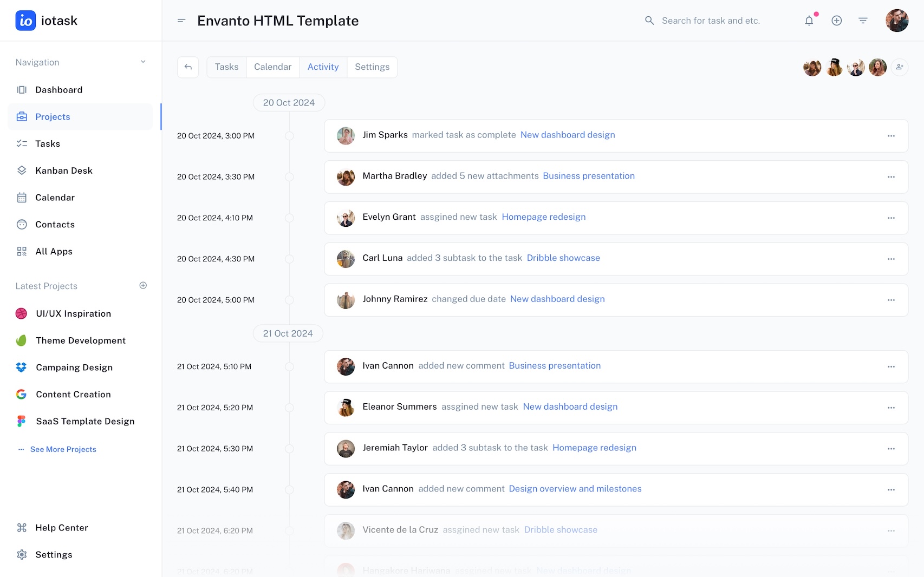Open more options for the Martha Bradley activity
924x577 pixels.
click(891, 177)
